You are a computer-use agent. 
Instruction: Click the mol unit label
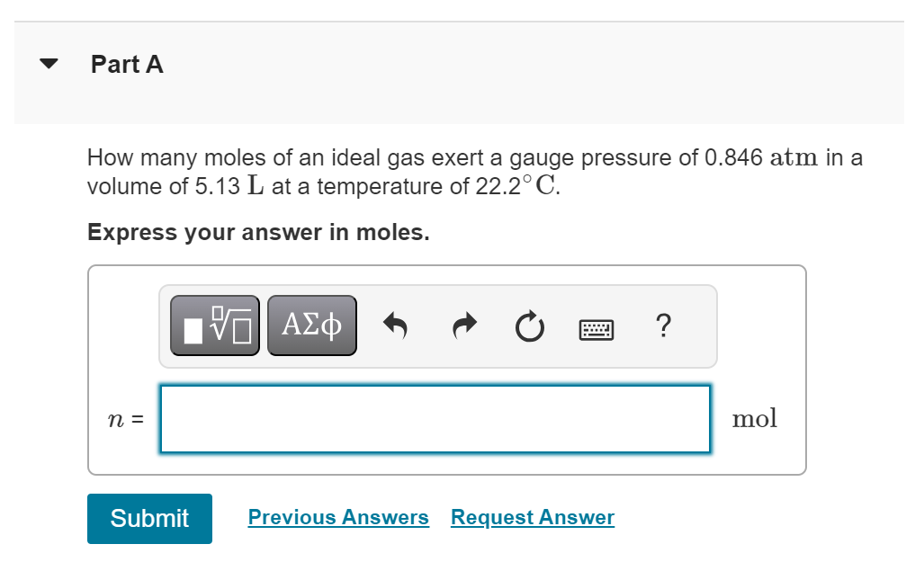click(x=755, y=418)
